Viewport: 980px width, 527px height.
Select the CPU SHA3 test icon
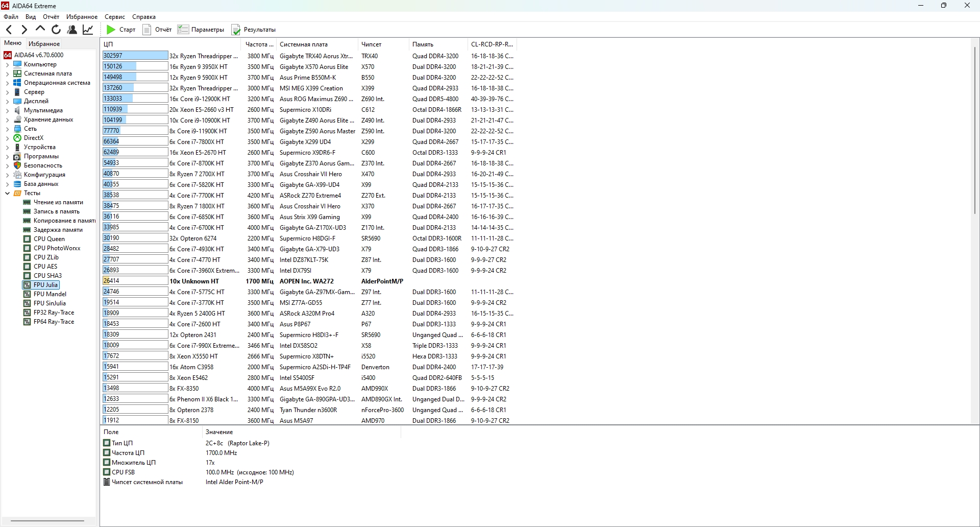(x=27, y=276)
